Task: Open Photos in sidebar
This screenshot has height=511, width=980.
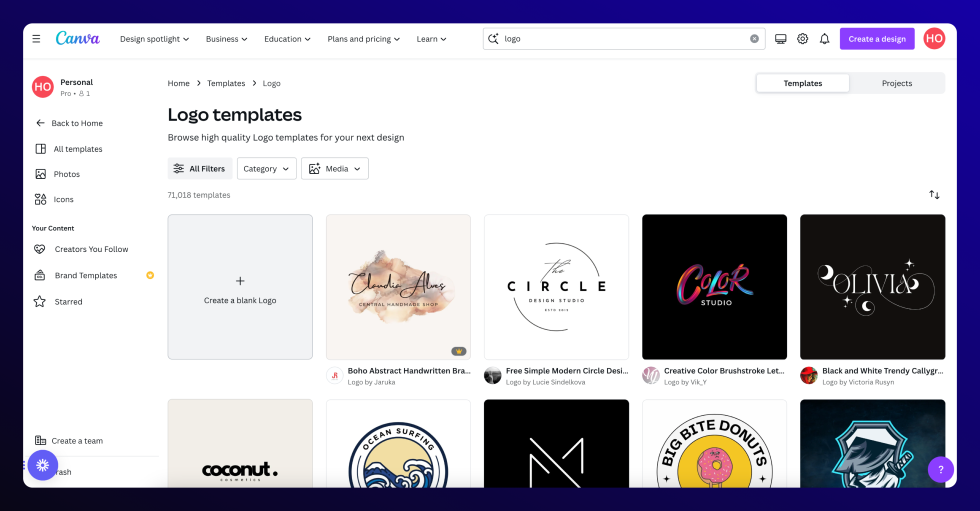Action: 66,174
